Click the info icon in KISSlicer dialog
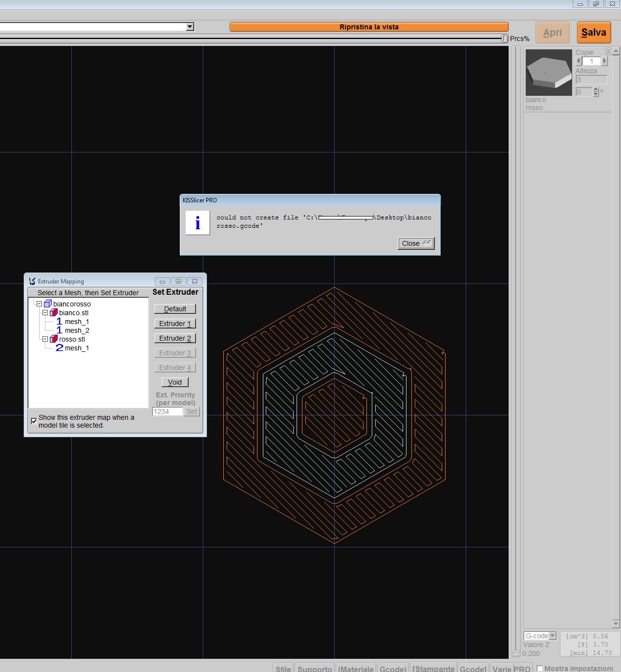Viewport: 621px width, 672px height. pos(198,223)
